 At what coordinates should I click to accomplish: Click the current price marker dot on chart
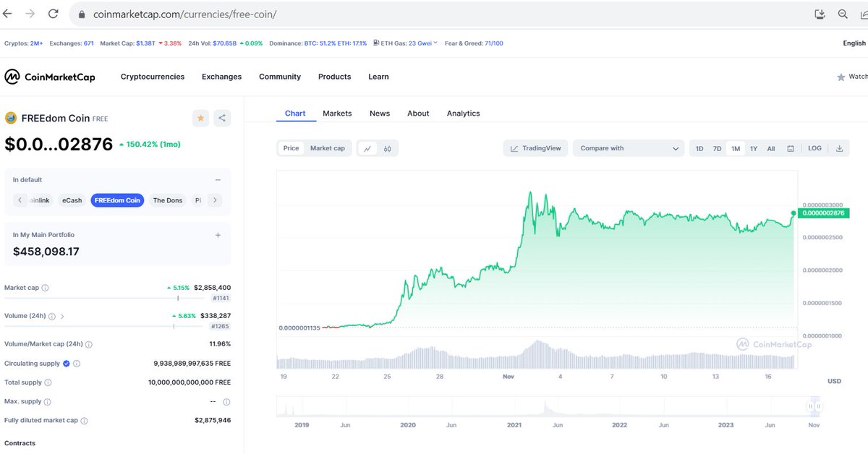click(x=793, y=213)
